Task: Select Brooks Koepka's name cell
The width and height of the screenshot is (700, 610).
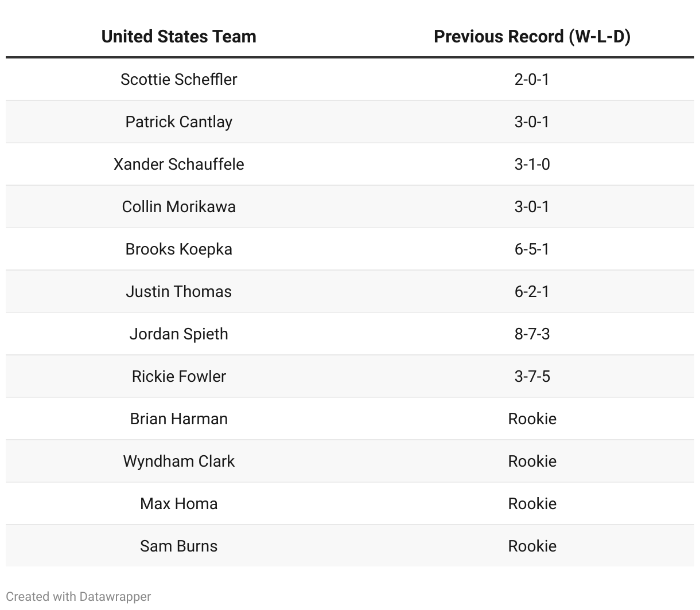Action: click(x=178, y=249)
